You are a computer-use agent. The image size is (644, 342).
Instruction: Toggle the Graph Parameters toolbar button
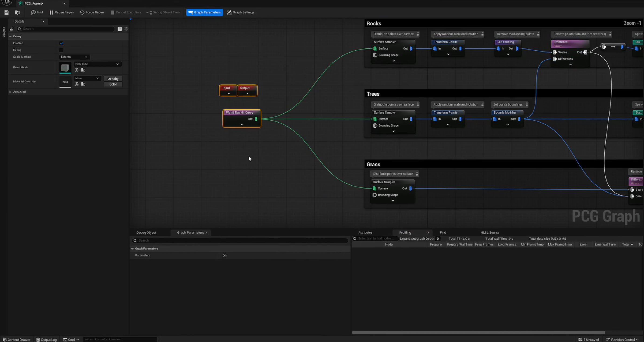[x=204, y=12]
